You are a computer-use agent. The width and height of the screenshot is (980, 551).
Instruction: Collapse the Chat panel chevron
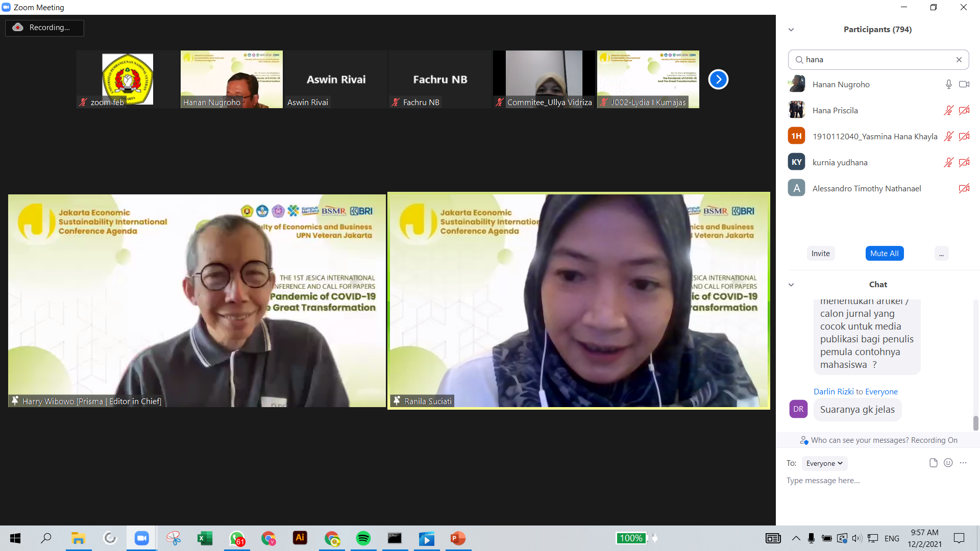click(791, 285)
